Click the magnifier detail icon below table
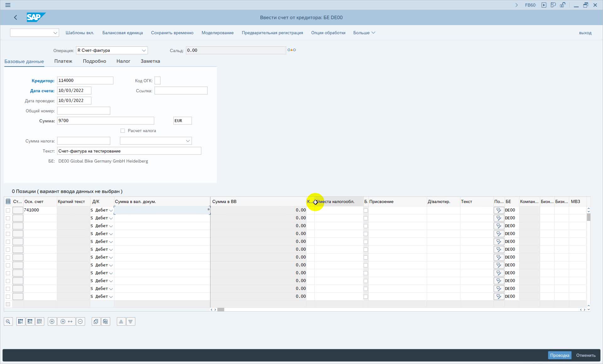 coord(8,322)
